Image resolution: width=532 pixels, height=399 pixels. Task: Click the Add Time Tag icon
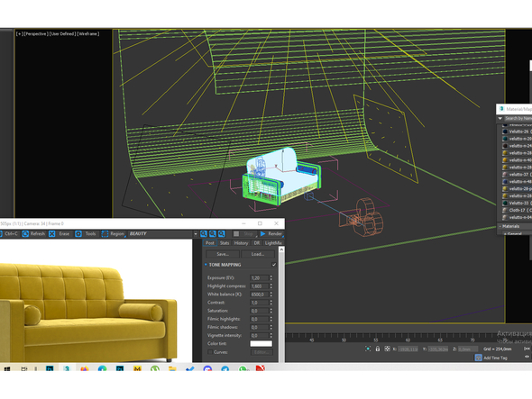pos(479,358)
